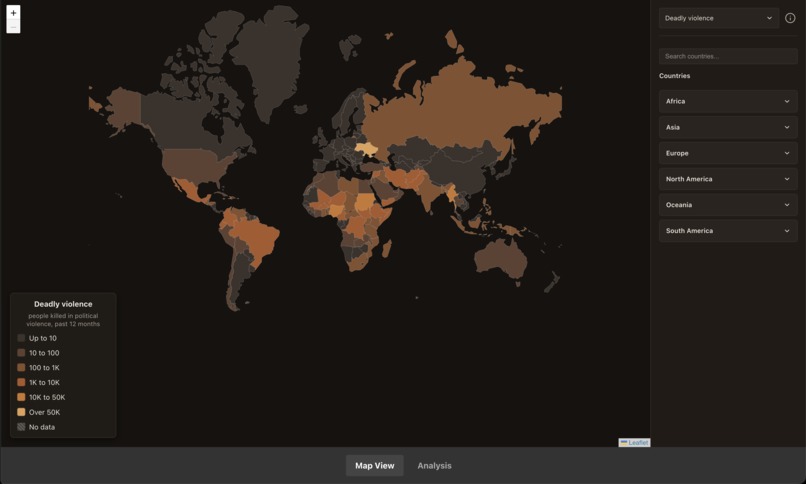Click the '1K to 10K' legend swatch
This screenshot has height=484, width=806.
[21, 382]
